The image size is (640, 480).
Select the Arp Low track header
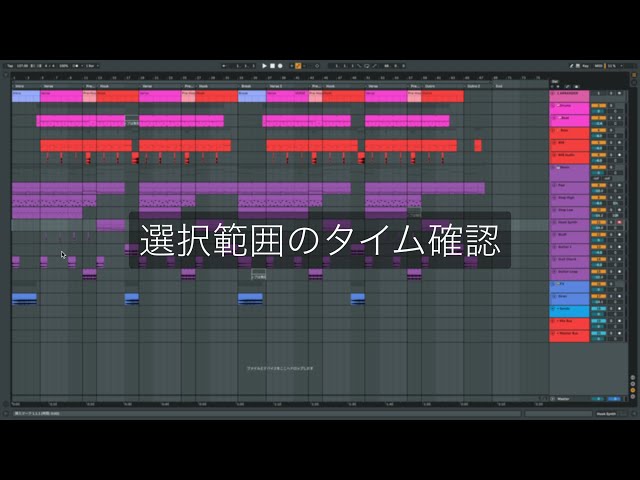(569, 212)
